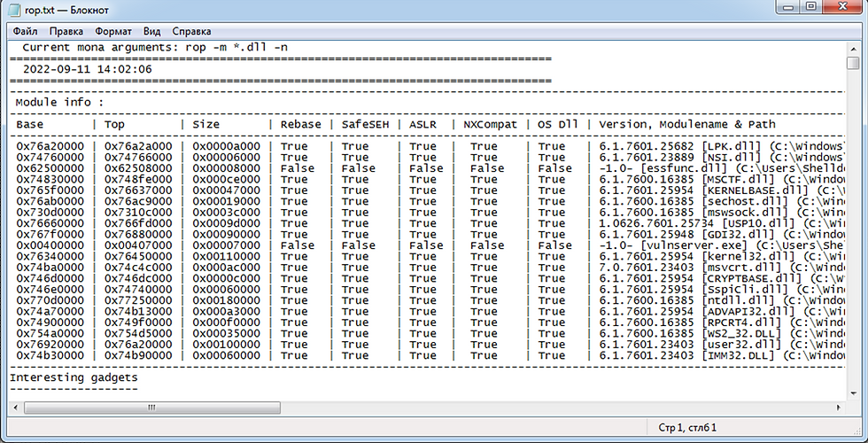
Task: Click the horizontal scrollbar right arrow
Action: click(840, 408)
